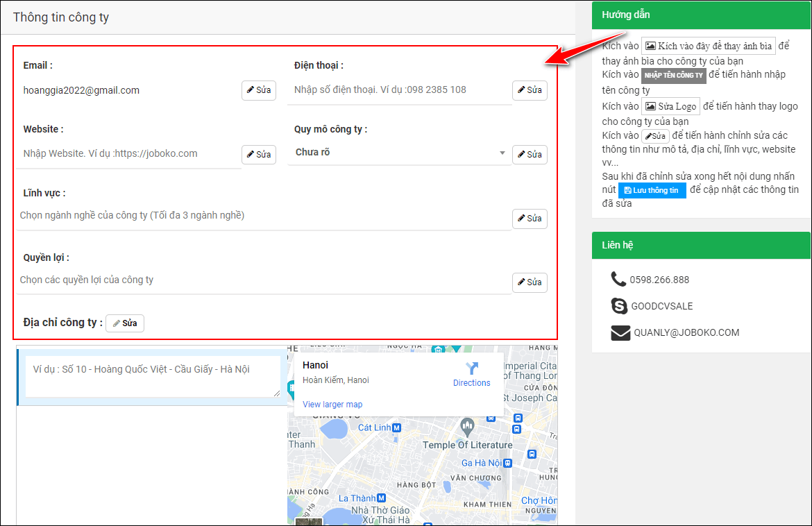Click the Sửa button for Quyền lợi
812x526 pixels.
tap(530, 282)
